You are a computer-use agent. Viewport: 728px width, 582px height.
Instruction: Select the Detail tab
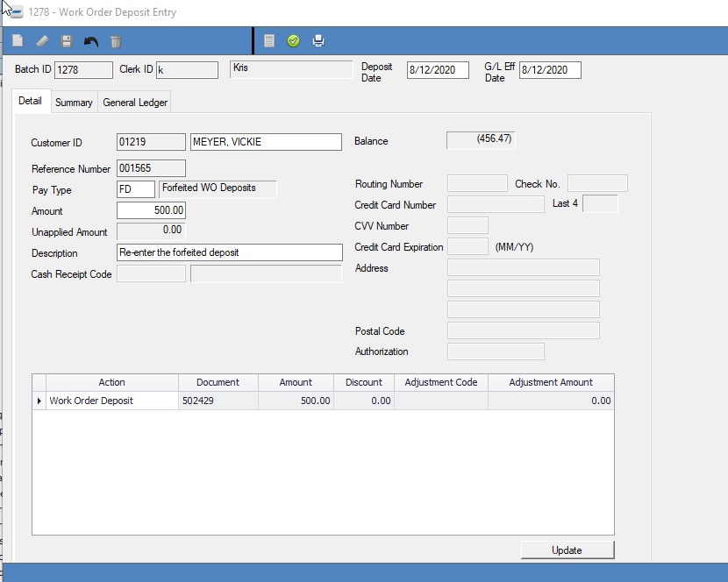(30, 101)
